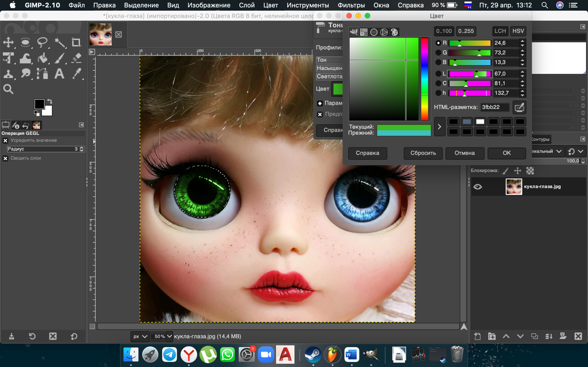The height and width of the screenshot is (367, 588).
Task: Hide the кукла-глаза.jpg layer with eye icon
Action: click(x=477, y=187)
